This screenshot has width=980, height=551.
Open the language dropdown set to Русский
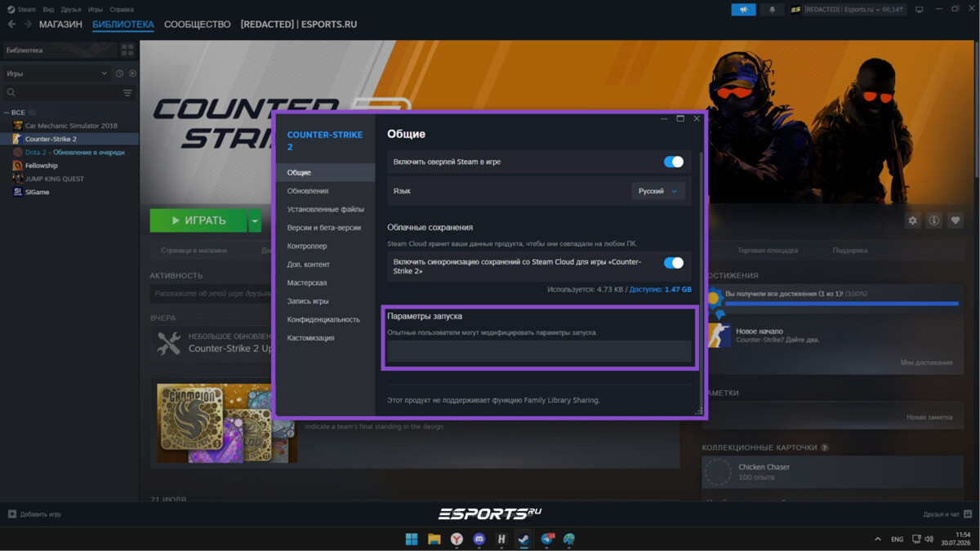(658, 191)
